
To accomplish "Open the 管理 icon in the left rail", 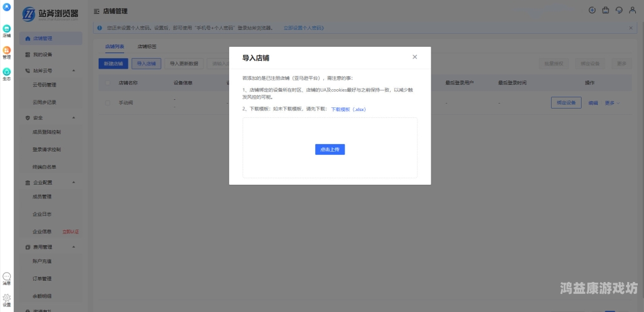I will click(7, 52).
